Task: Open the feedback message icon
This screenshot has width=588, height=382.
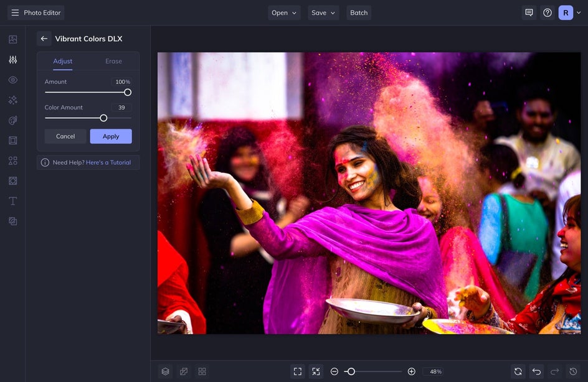Action: 529,12
